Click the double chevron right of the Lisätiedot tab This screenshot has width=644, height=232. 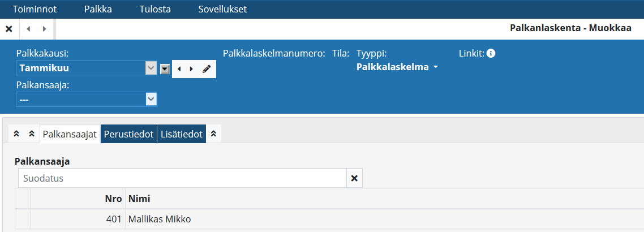[x=213, y=134]
